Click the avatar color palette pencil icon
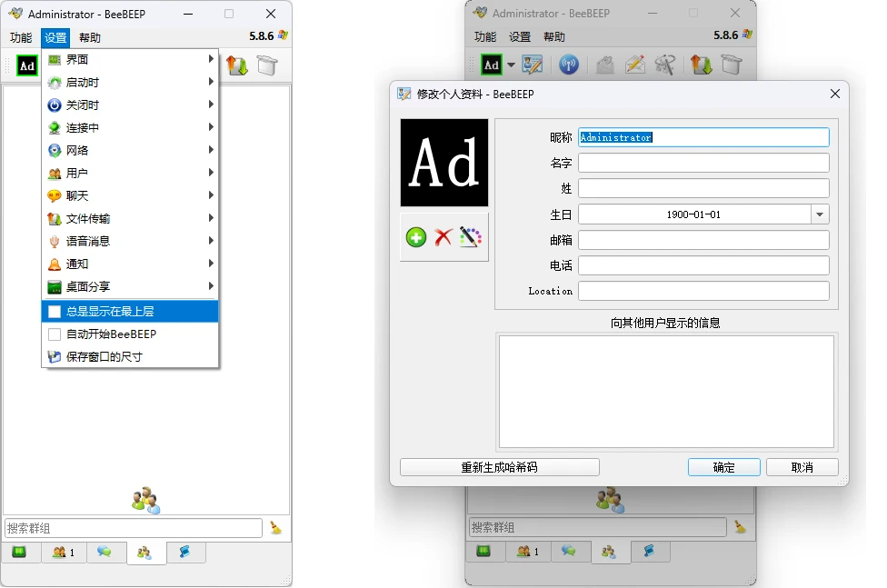This screenshot has height=588, width=887. pyautogui.click(x=471, y=237)
